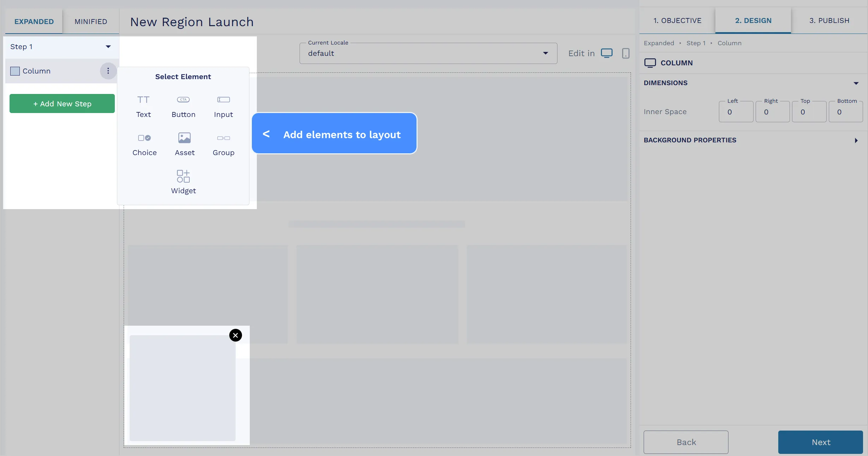Select the Text element type
Viewport: 868px width, 456px height.
pyautogui.click(x=143, y=106)
